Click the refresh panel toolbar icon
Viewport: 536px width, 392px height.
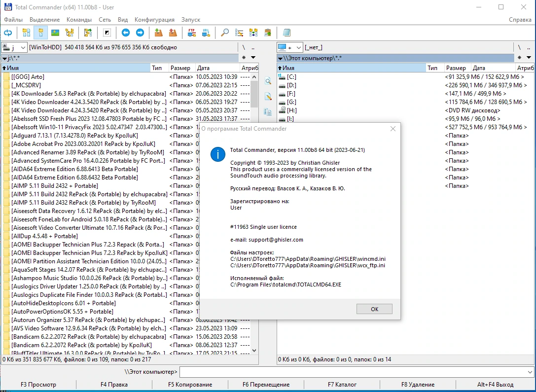click(8, 33)
